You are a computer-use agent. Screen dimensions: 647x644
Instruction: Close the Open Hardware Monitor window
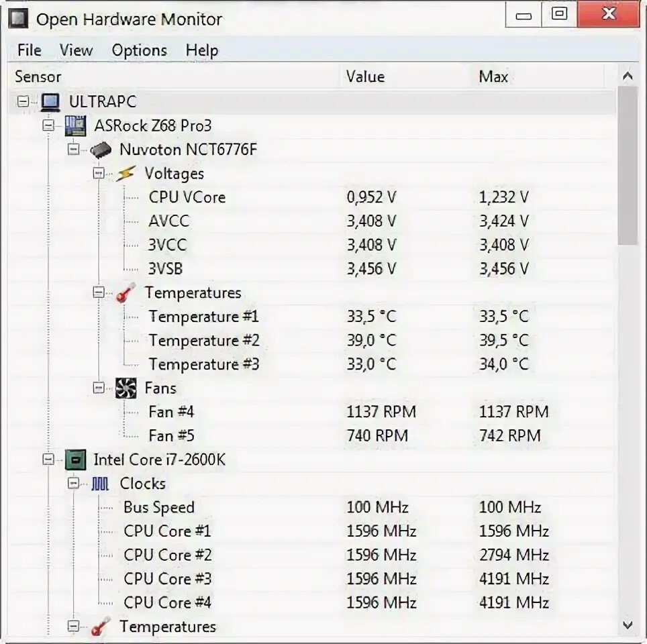tap(609, 15)
